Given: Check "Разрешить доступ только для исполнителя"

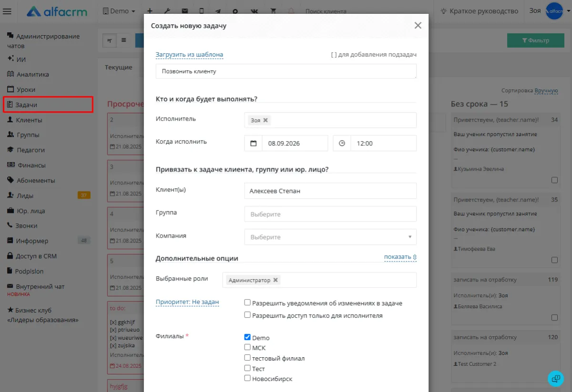Looking at the screenshot, I should pos(247,315).
